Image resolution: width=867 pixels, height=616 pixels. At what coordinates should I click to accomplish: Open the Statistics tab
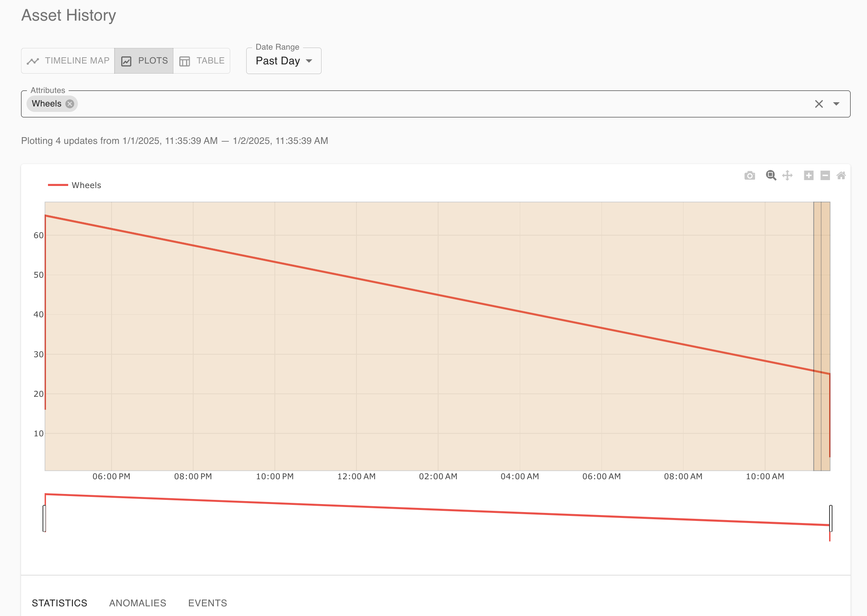[x=59, y=603]
